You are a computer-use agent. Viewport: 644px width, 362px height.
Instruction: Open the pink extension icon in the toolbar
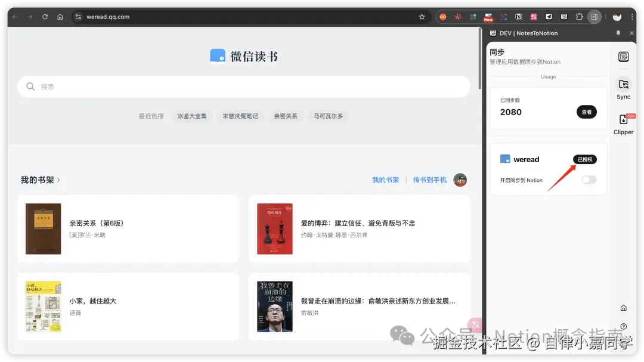(x=534, y=17)
